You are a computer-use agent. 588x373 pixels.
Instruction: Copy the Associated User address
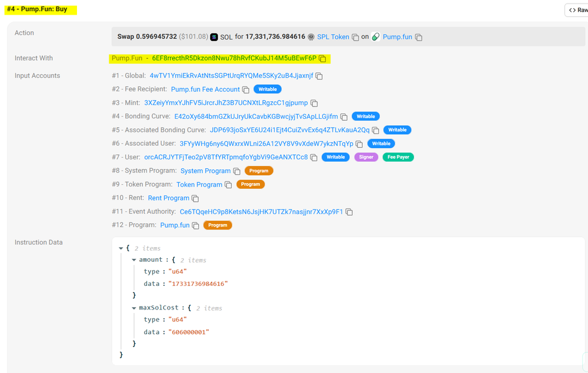point(358,144)
